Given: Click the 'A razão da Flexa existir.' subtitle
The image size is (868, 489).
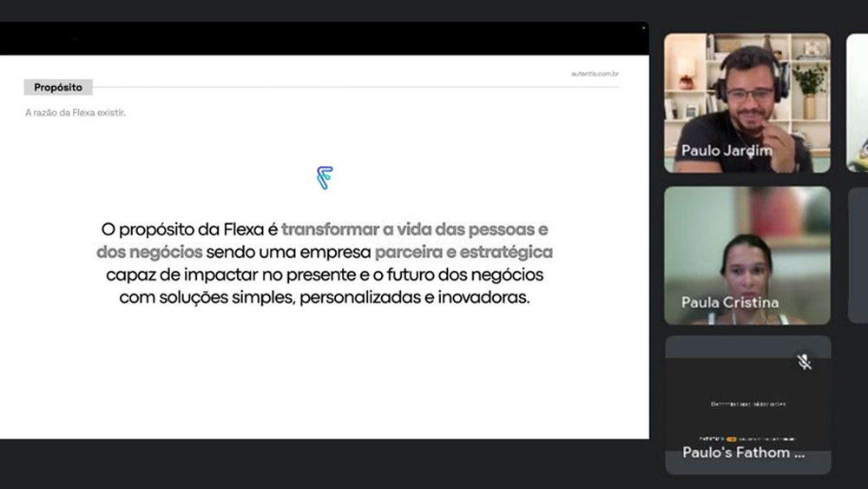Looking at the screenshot, I should coord(76,112).
